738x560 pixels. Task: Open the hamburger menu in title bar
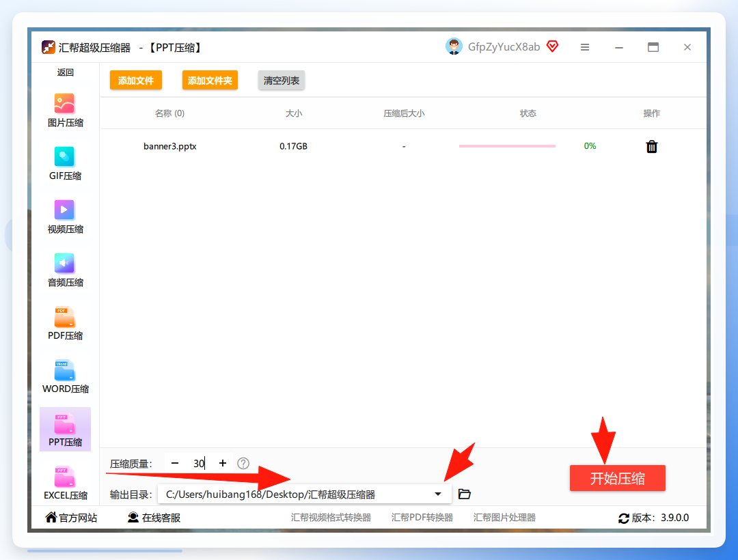(x=584, y=47)
